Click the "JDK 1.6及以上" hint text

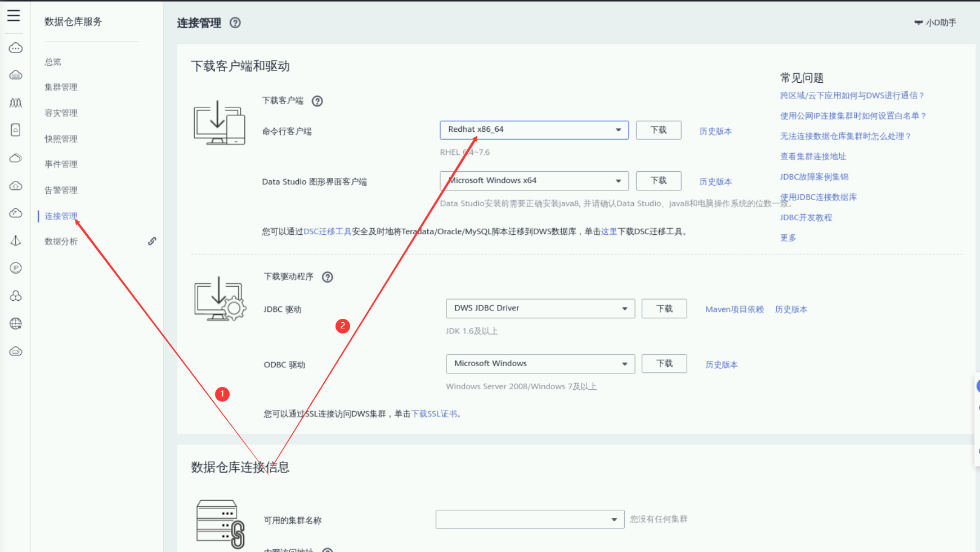pos(472,331)
